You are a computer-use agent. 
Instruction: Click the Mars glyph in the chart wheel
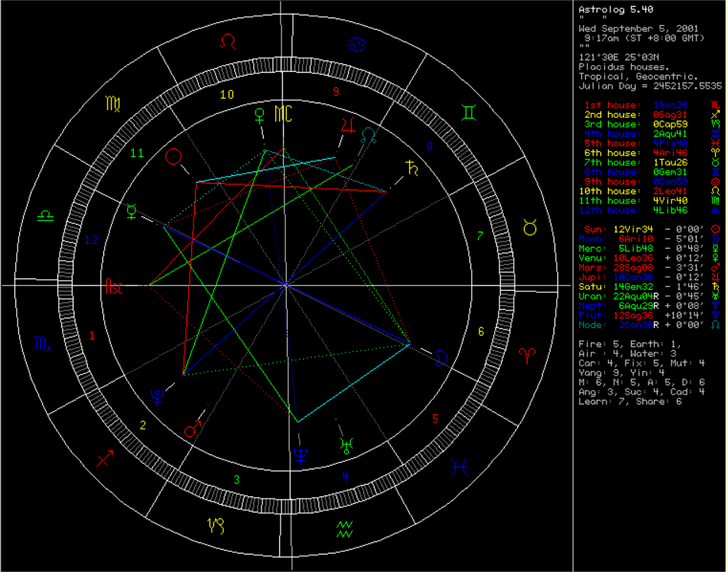193,429
